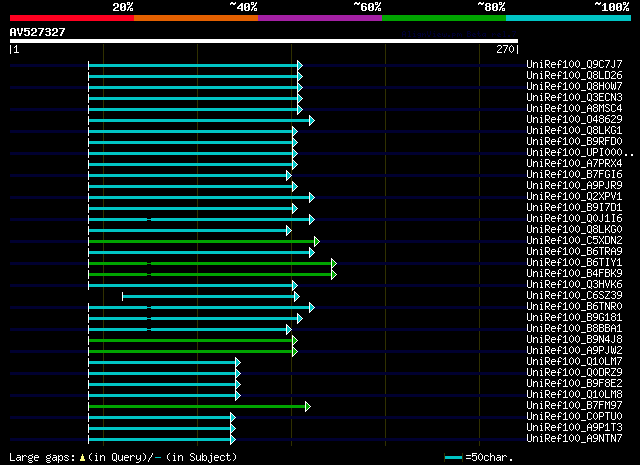Select the UniRef100_B4FBK9 label

coord(574,274)
